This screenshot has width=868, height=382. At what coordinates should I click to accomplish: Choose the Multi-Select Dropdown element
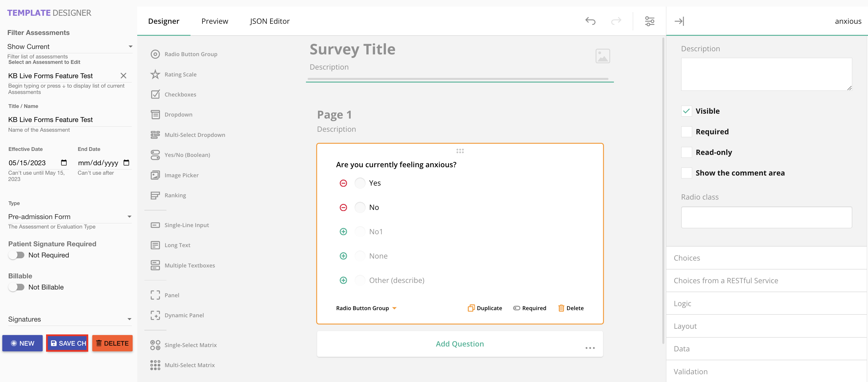(x=195, y=134)
